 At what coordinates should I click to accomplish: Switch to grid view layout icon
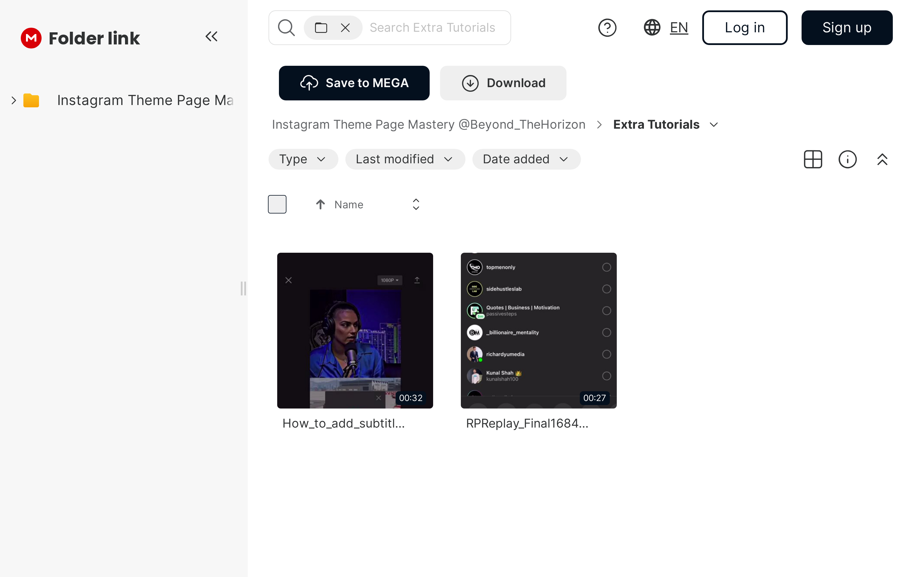point(813,159)
